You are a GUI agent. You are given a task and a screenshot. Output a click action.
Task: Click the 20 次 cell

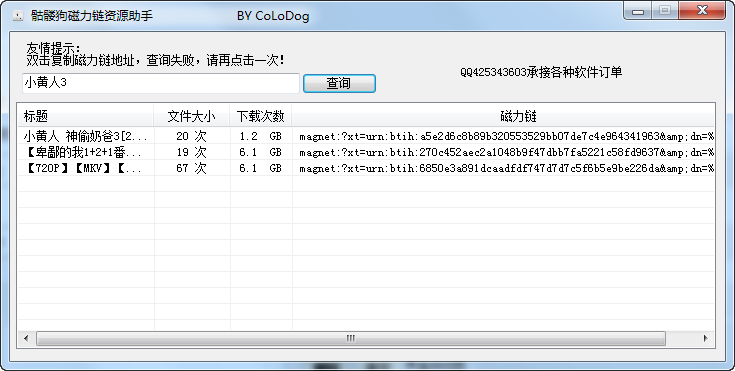[x=191, y=136]
